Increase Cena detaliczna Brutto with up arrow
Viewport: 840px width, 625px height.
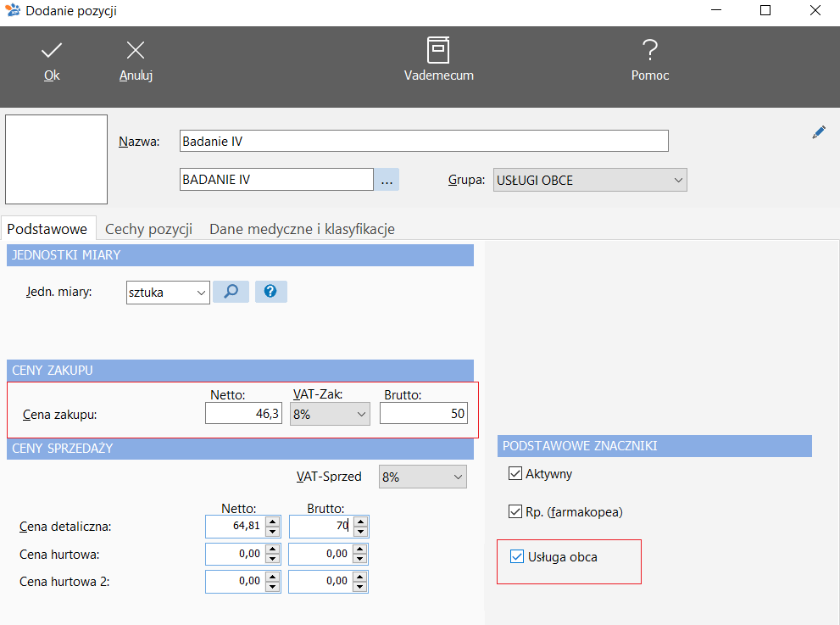360,522
